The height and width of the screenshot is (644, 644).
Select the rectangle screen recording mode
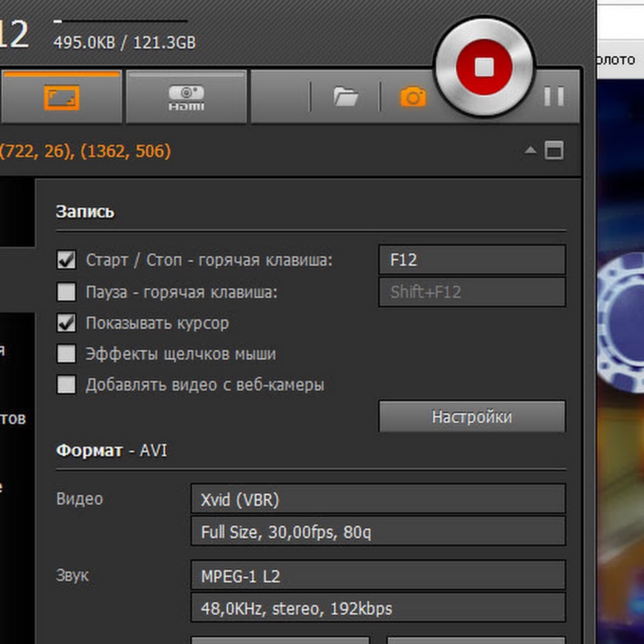(x=62, y=97)
